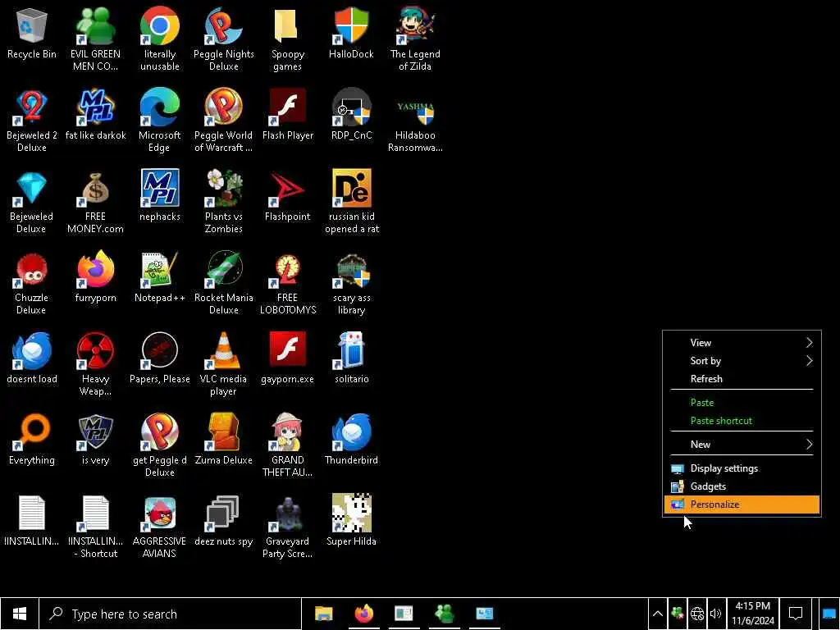Open the Windows Start button

[20, 614]
